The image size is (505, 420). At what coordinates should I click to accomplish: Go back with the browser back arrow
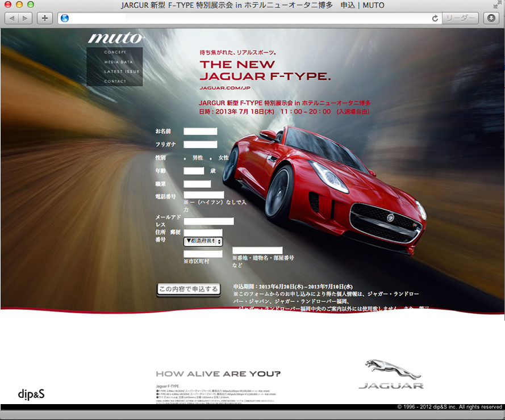tap(12, 18)
